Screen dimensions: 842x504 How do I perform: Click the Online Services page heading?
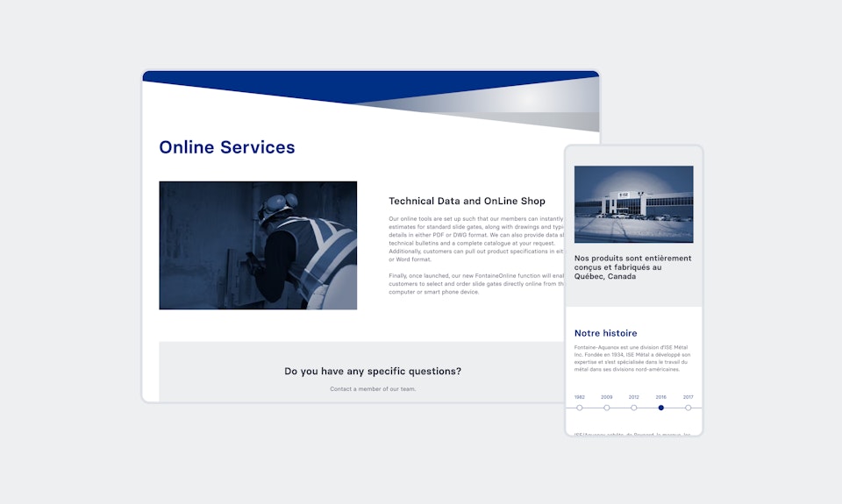click(227, 147)
